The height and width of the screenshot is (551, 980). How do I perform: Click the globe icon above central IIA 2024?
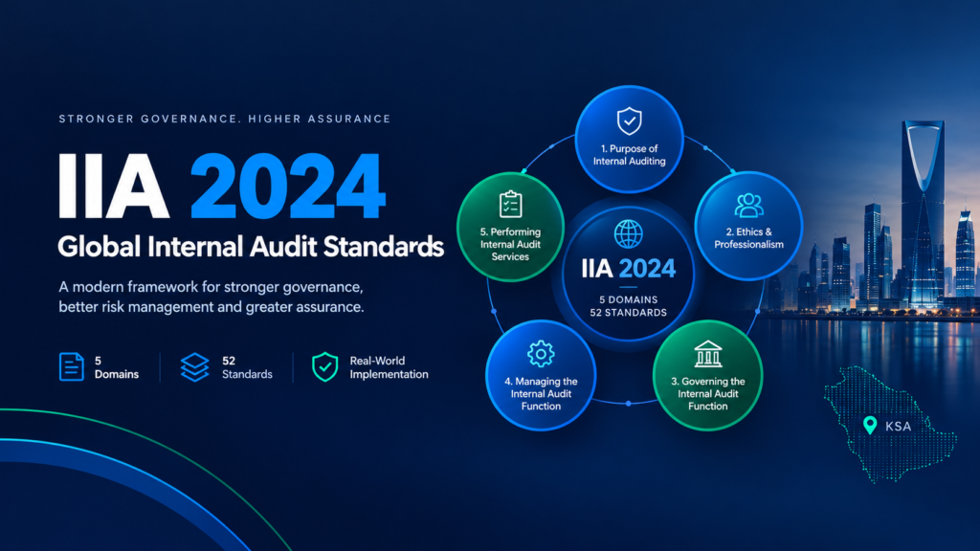pos(628,234)
